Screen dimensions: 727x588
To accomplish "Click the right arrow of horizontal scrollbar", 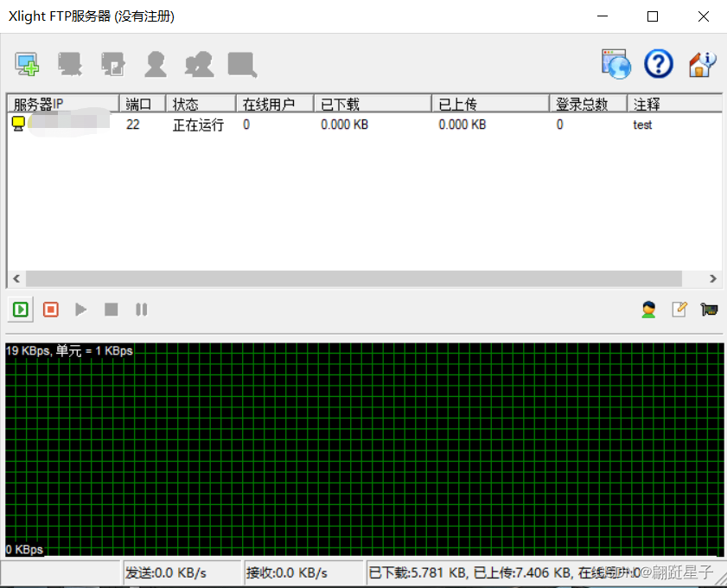I will pyautogui.click(x=713, y=278).
